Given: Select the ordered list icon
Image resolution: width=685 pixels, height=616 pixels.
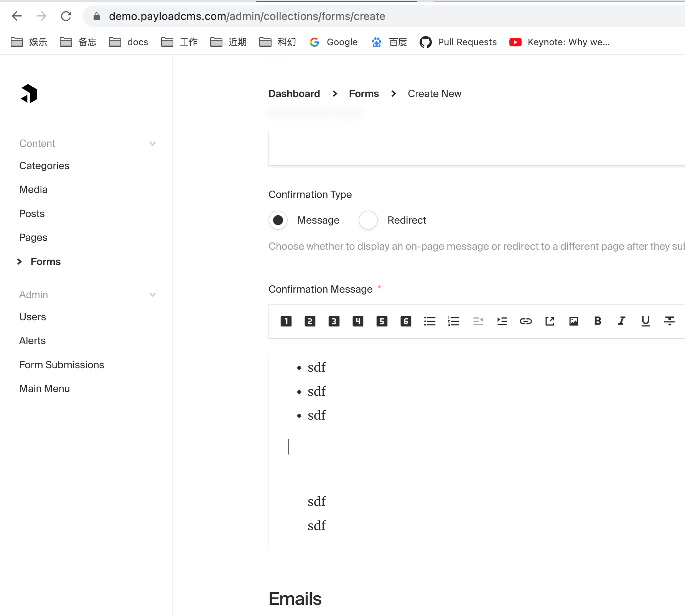Looking at the screenshot, I should tap(453, 321).
